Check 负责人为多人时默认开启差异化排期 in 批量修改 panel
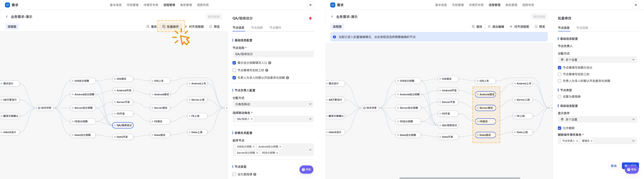 tap(560, 81)
